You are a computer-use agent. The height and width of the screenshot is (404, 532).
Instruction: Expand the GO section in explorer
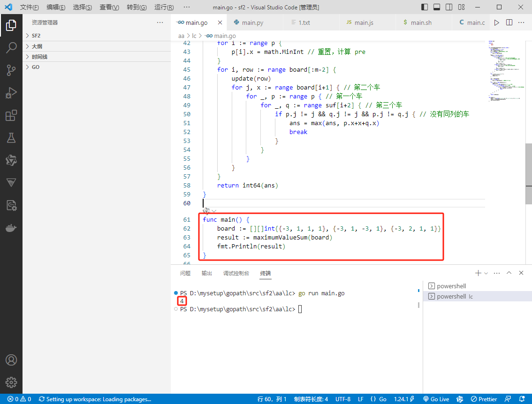(x=97, y=67)
